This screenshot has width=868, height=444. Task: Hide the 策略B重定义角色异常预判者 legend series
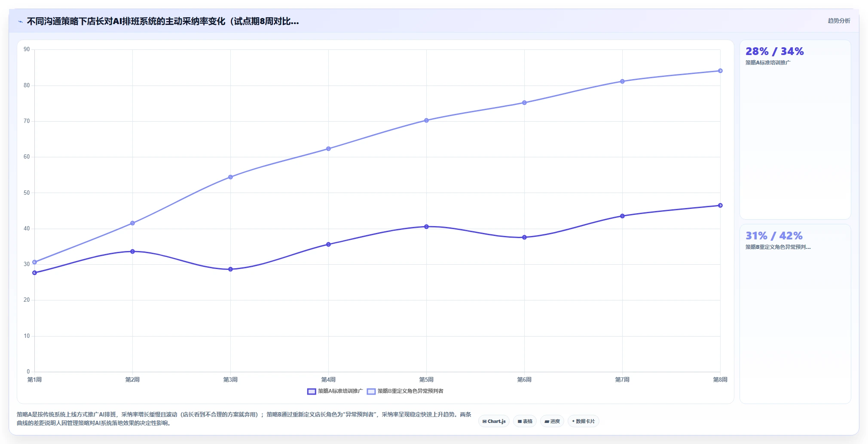pos(405,391)
